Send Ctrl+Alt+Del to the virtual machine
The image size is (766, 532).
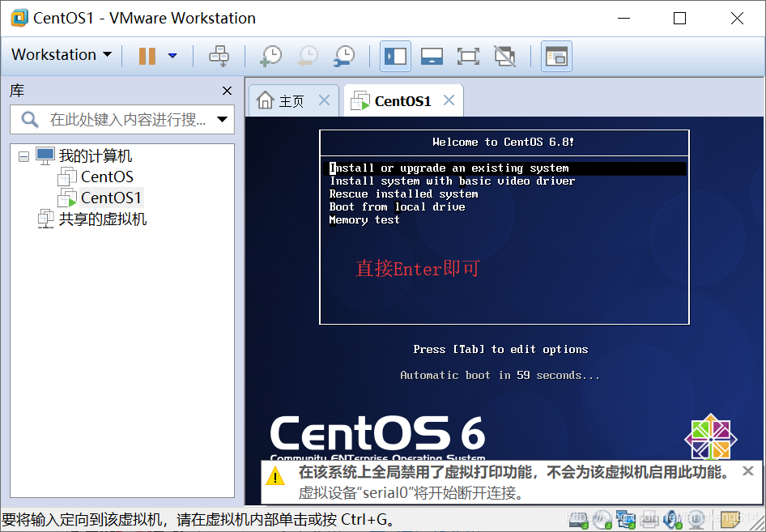[219, 56]
